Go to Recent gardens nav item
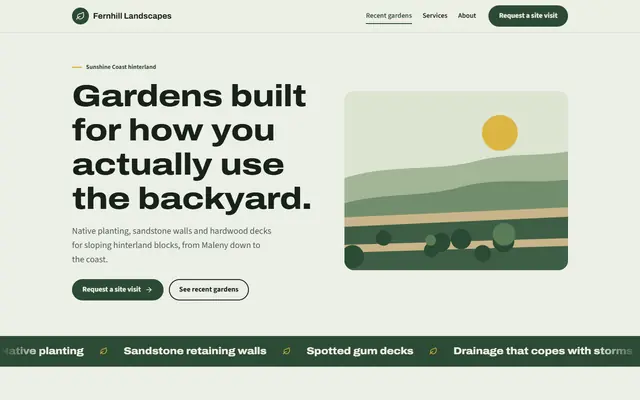Viewport: 640px width, 400px height. tap(389, 16)
